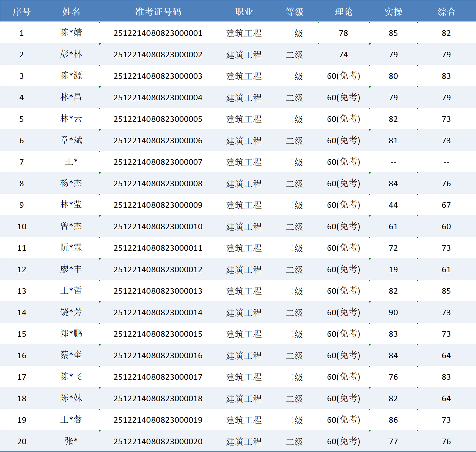476x452 pixels.
Task: Select the name cell 章*斌
Action: (71, 140)
